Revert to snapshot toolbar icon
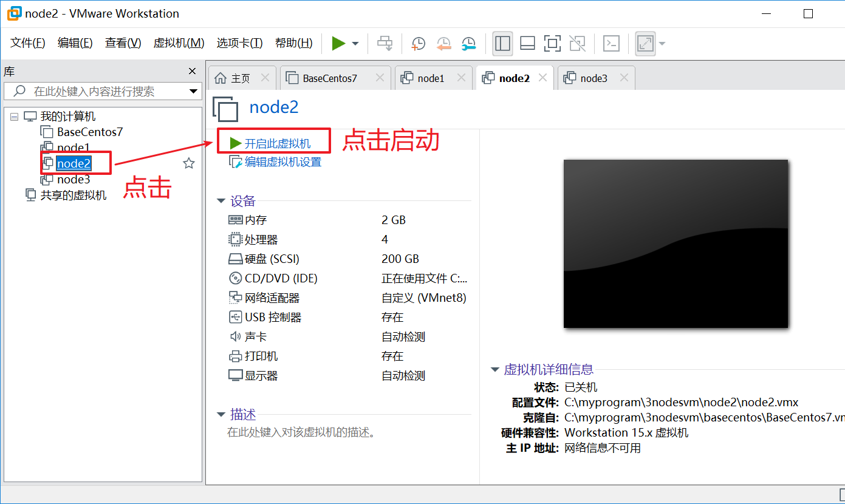This screenshot has height=504, width=845. (443, 43)
